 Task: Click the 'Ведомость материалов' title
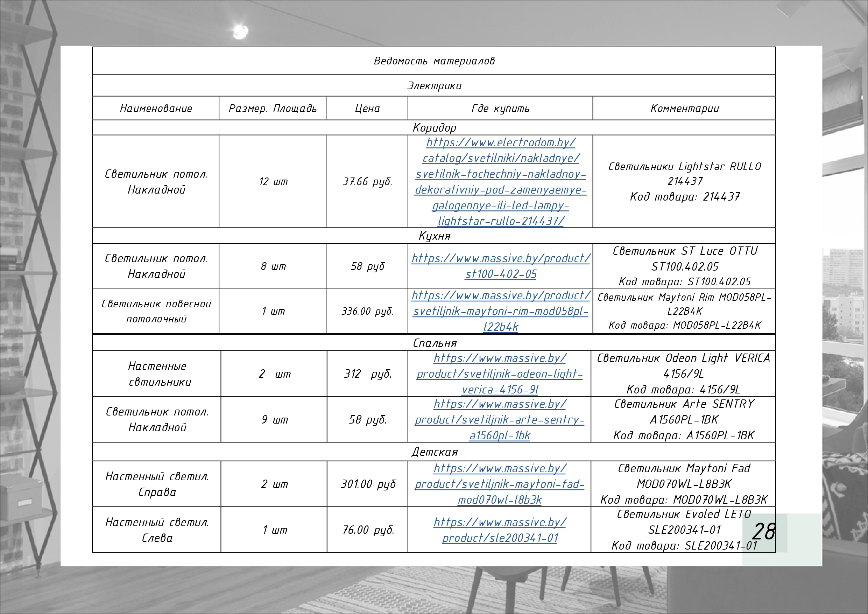pos(434,61)
